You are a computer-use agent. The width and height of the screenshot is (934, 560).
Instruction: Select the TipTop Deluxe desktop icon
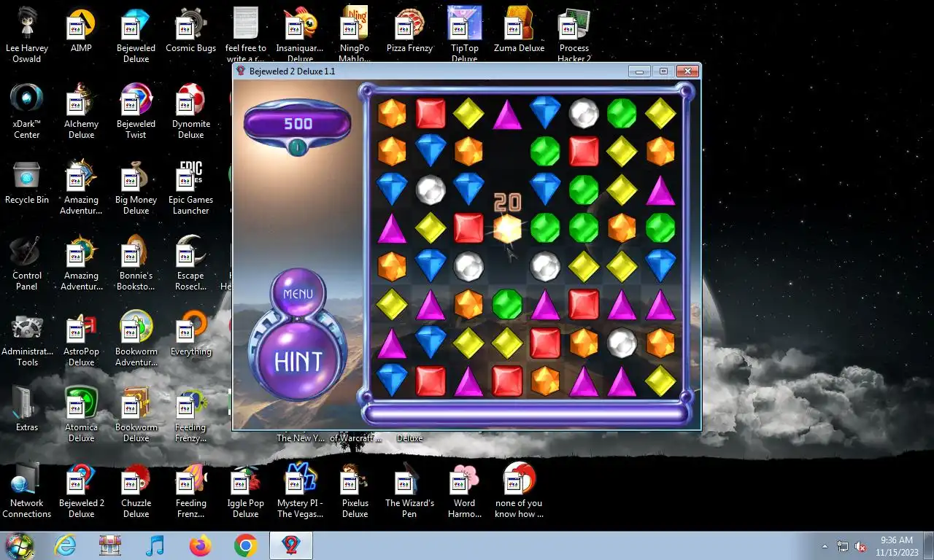[464, 35]
